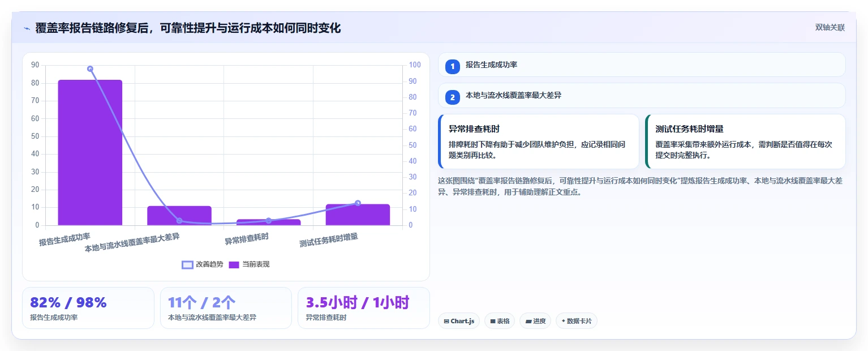Click the 82% / 98% stat card
The width and height of the screenshot is (868, 351).
pos(88,308)
